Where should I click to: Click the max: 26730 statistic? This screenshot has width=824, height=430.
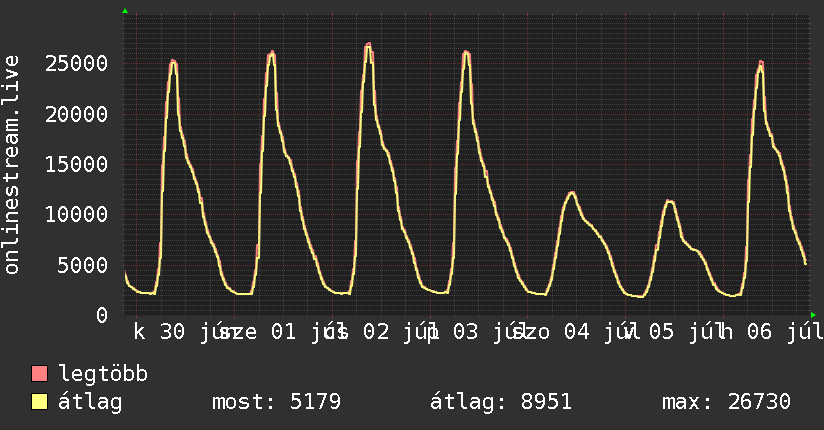[726, 402]
